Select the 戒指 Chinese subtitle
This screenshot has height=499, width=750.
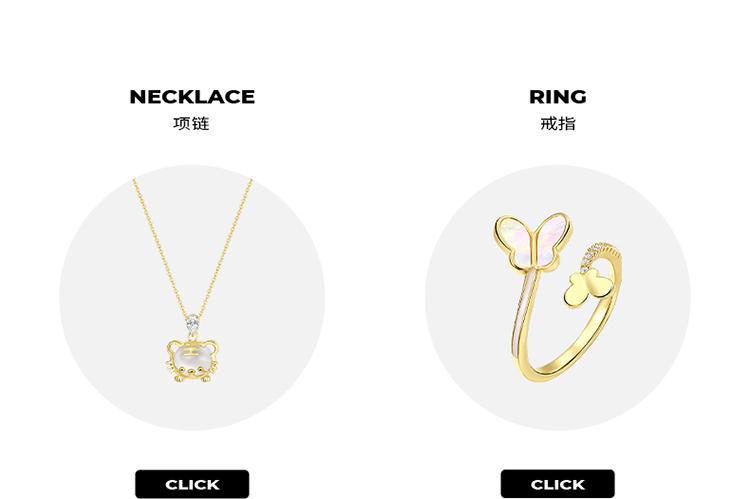[x=558, y=123]
